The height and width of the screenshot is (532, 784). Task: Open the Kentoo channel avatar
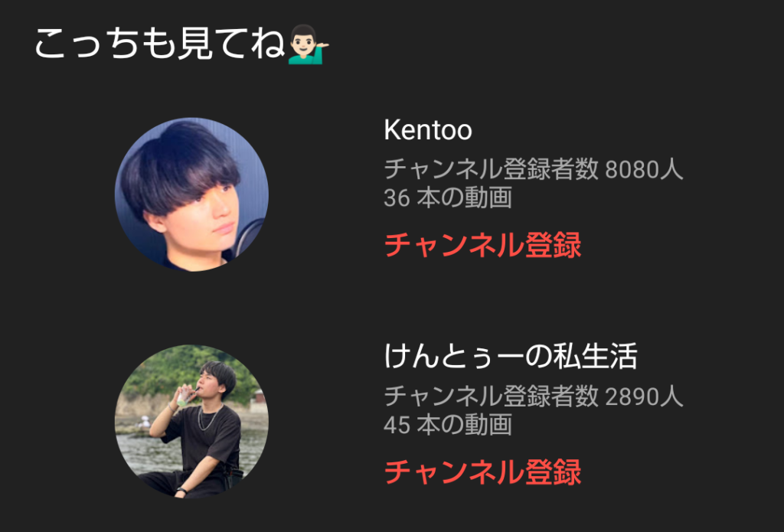pos(191,194)
